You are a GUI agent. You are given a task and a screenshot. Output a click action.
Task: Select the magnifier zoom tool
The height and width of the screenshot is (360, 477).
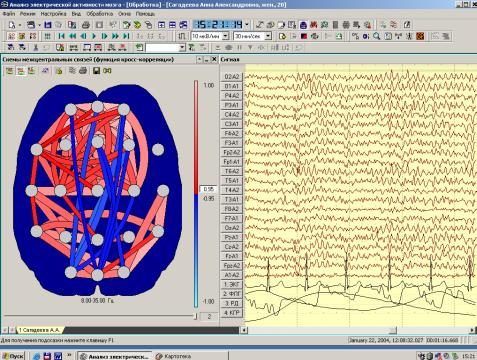(x=377, y=36)
